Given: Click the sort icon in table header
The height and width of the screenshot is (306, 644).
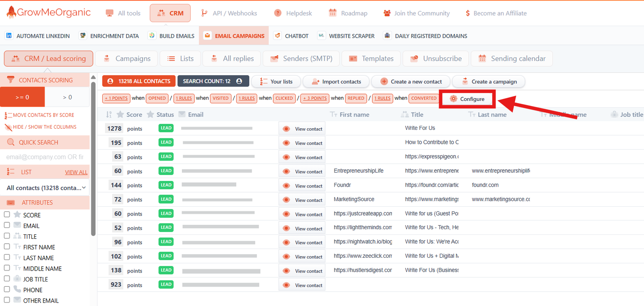Looking at the screenshot, I should pyautogui.click(x=109, y=115).
